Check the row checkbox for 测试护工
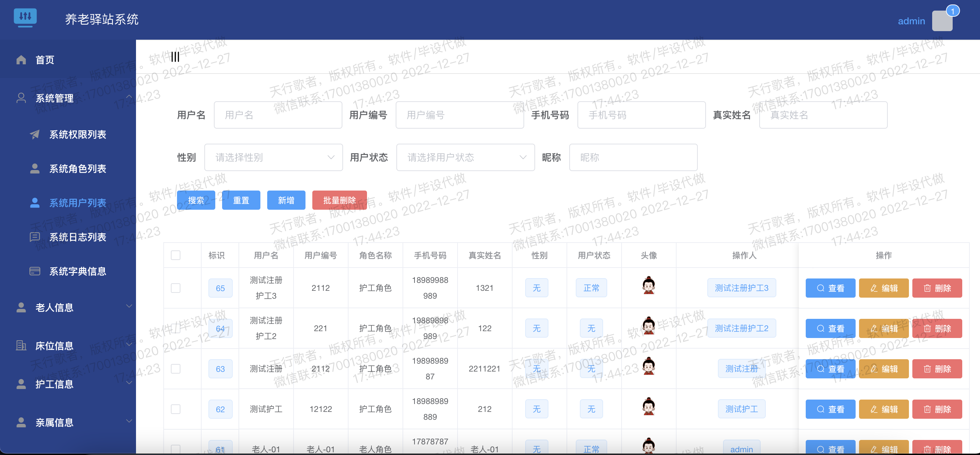Image resolution: width=980 pixels, height=455 pixels. coord(175,409)
